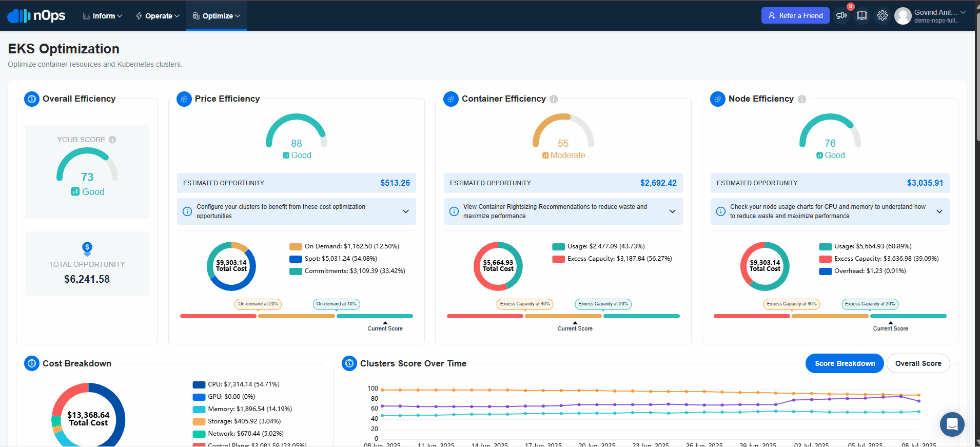The height and width of the screenshot is (447, 980).
Task: Click info icon in node usage tip
Action: [x=721, y=211]
